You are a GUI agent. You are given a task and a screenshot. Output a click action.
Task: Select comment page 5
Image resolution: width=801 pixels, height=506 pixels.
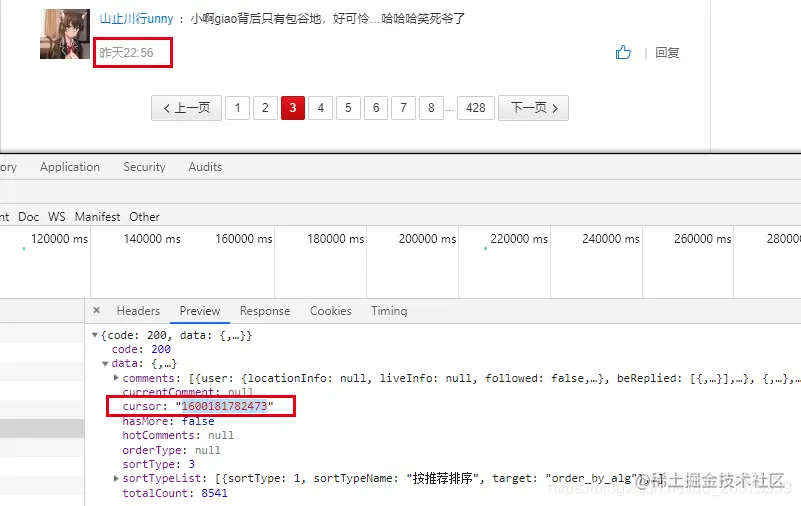click(348, 108)
